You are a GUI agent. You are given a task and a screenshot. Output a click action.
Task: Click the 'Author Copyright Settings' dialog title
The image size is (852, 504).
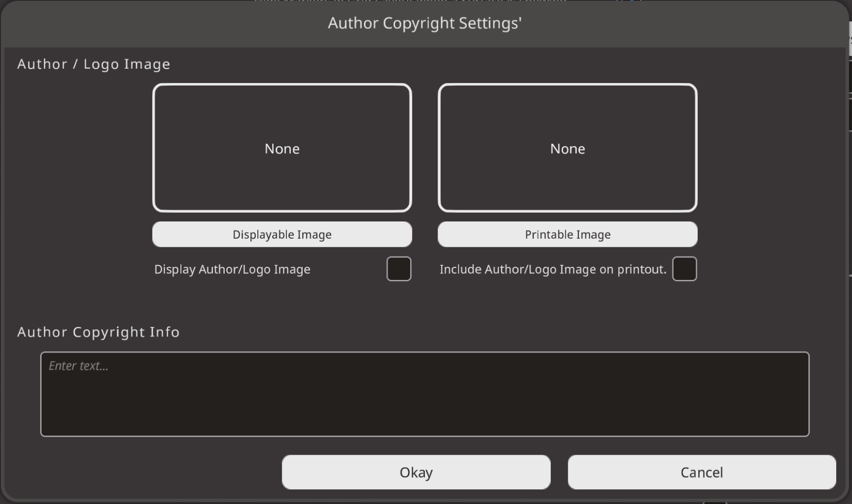tap(424, 23)
